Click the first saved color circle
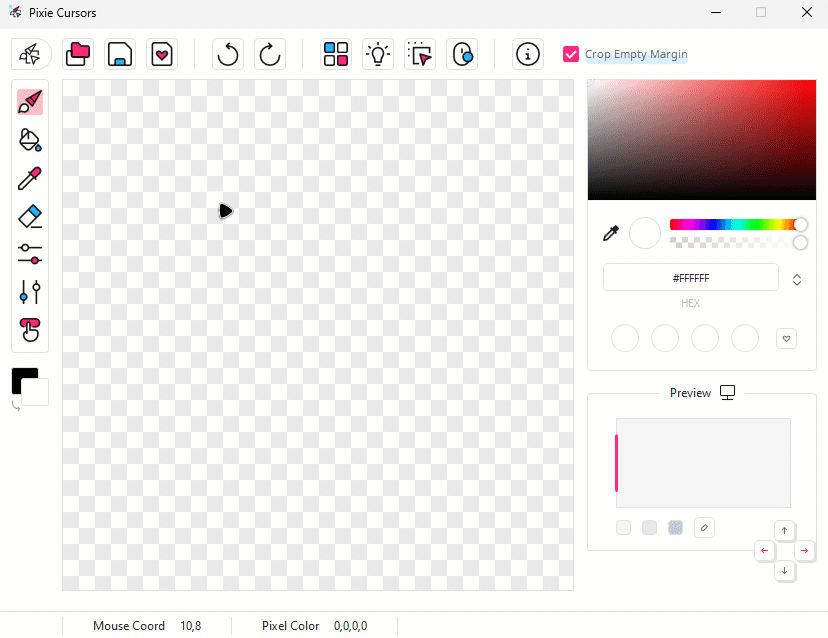The image size is (828, 638). 625,339
